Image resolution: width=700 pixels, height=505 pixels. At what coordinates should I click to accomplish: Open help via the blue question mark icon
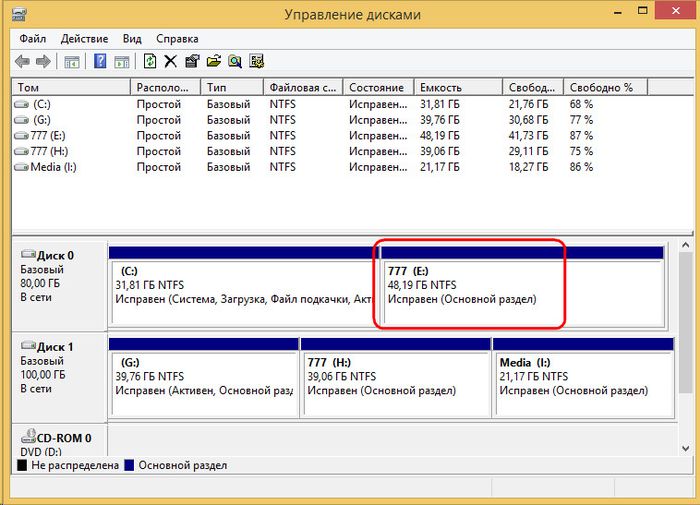100,61
